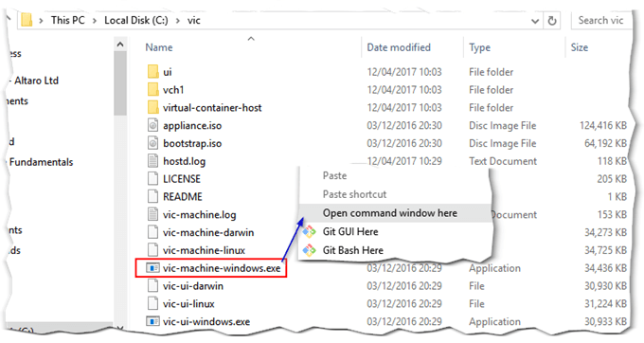
Task: Click the ui folder icon
Action: pyautogui.click(x=152, y=71)
